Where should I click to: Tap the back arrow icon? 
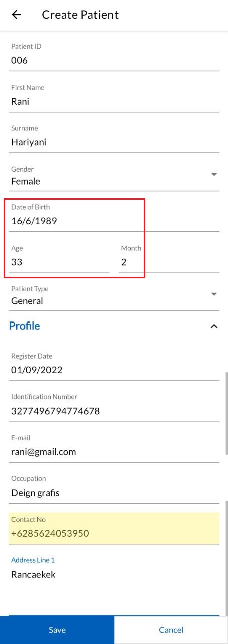point(17,15)
